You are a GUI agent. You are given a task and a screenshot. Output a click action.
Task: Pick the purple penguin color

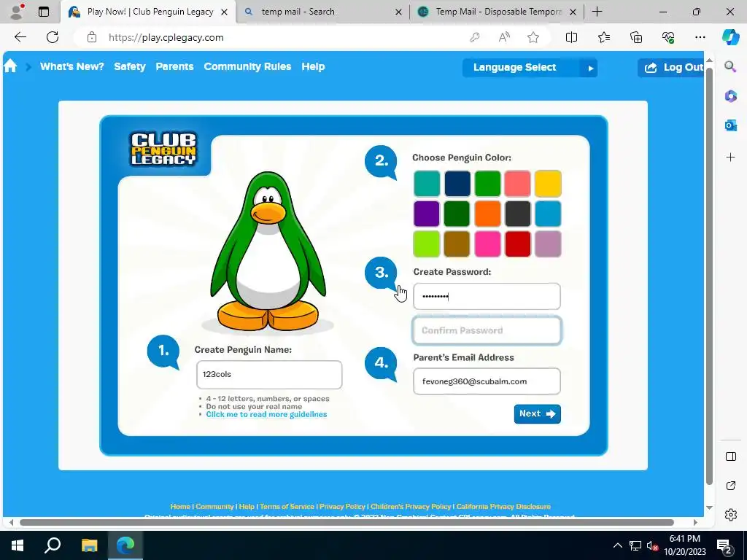(426, 214)
